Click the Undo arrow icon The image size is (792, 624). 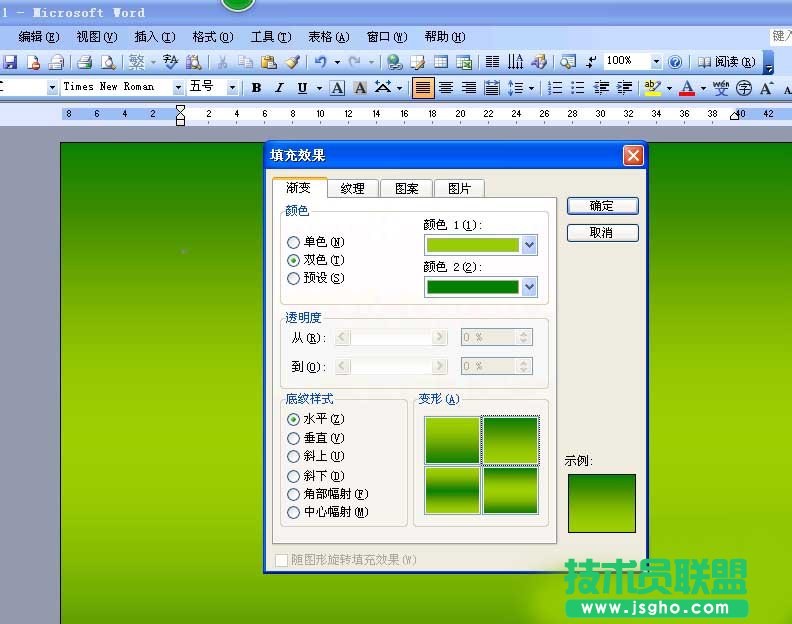click(x=321, y=62)
